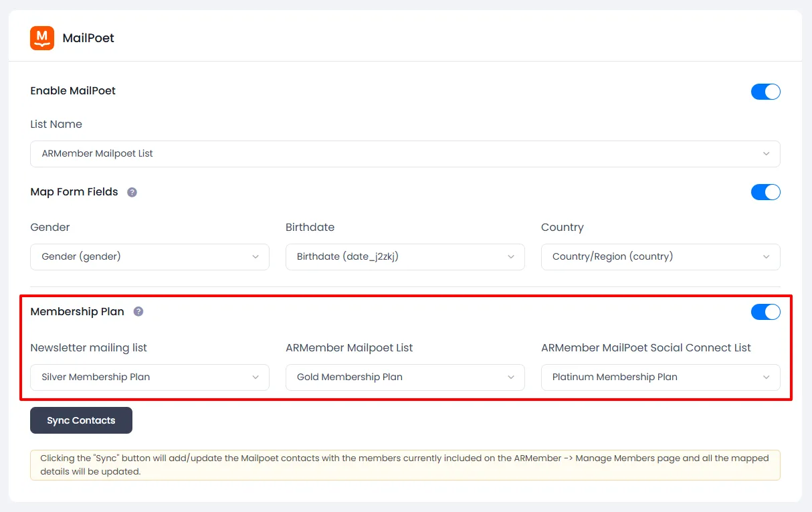Click chevron arrow of Silver Membership Plan select
Viewport: 812px width, 512px height.
[256, 377]
